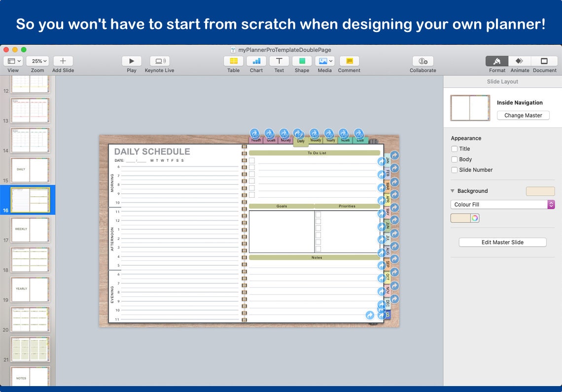
Task: Click the Change Master button
Action: [523, 115]
